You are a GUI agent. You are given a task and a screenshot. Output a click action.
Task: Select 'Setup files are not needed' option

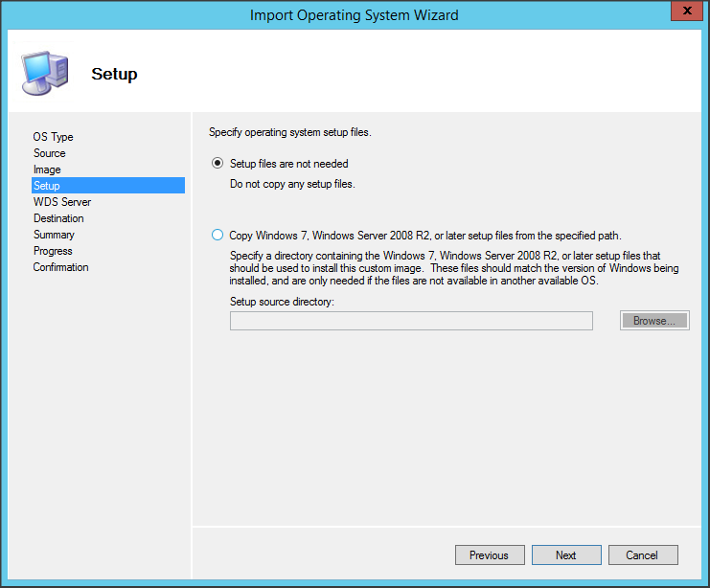218,164
